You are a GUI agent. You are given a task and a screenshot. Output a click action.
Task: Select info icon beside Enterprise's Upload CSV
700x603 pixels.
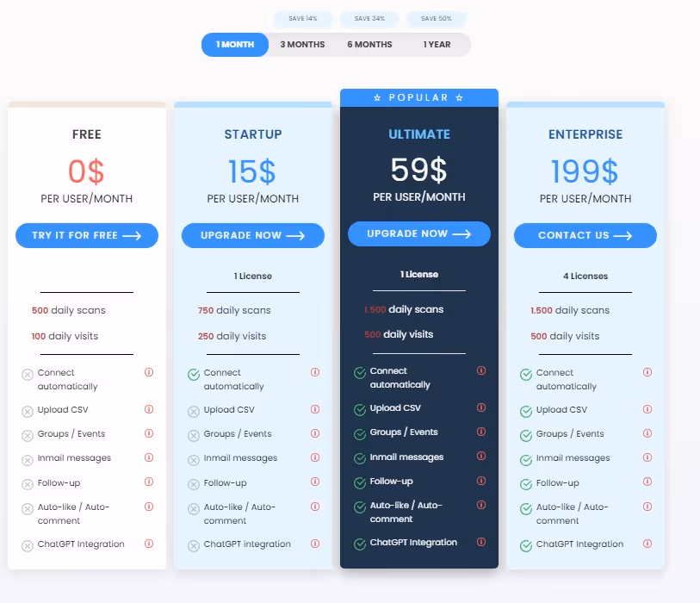pyautogui.click(x=647, y=409)
